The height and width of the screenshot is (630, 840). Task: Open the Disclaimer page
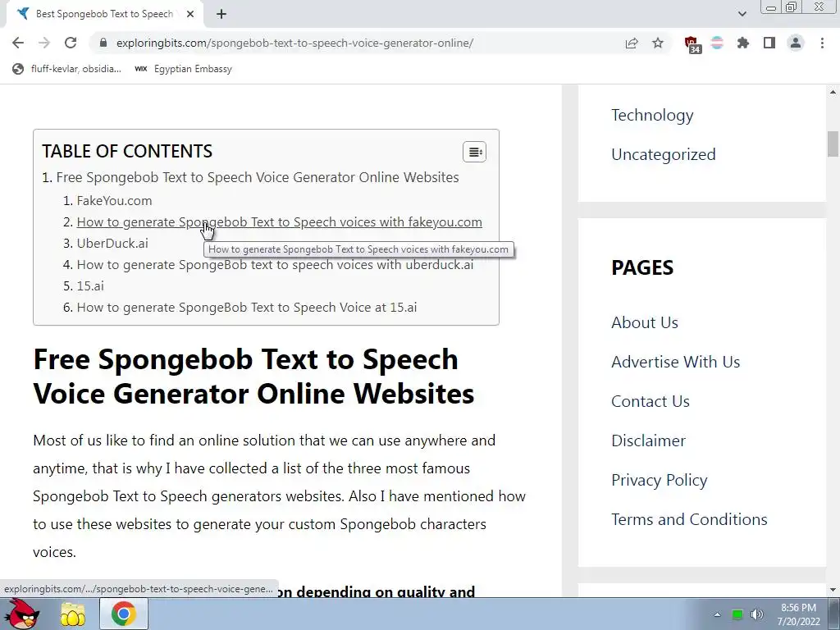click(x=648, y=441)
